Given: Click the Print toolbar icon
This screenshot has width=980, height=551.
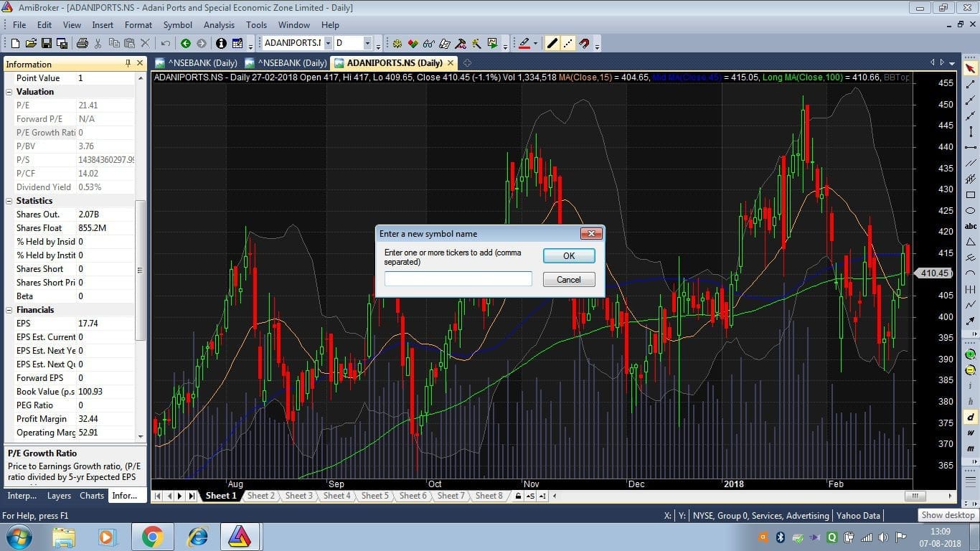Looking at the screenshot, I should coord(82,44).
